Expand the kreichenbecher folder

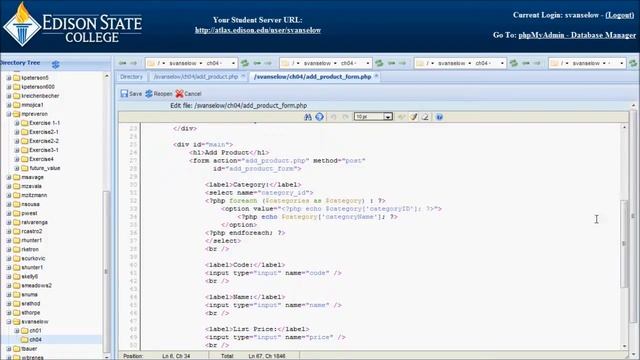9,96
